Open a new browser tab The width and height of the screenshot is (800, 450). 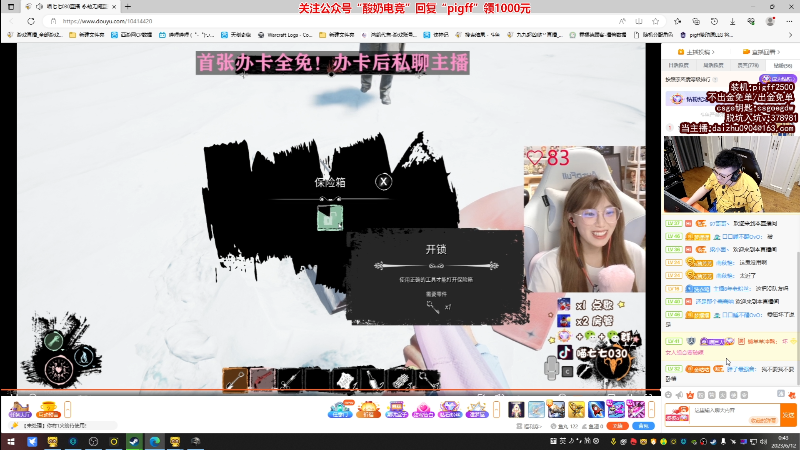pyautogui.click(x=128, y=7)
